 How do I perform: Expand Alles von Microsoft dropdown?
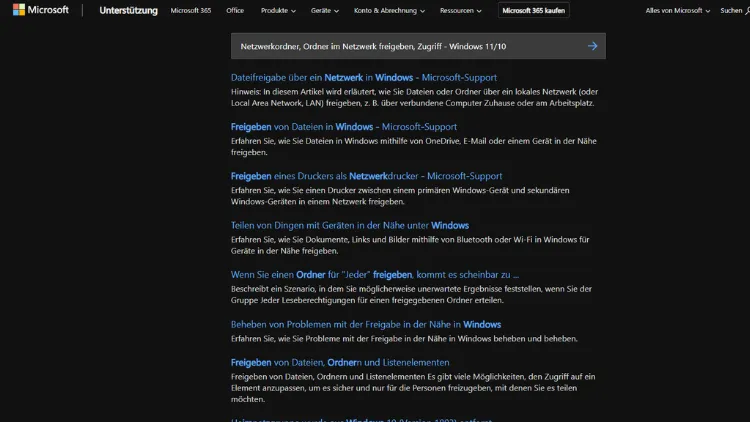pos(677,10)
